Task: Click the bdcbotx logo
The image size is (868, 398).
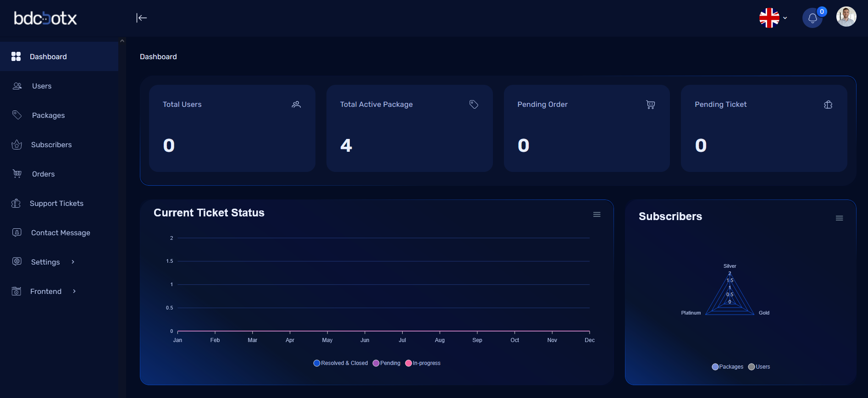Action: 45,18
